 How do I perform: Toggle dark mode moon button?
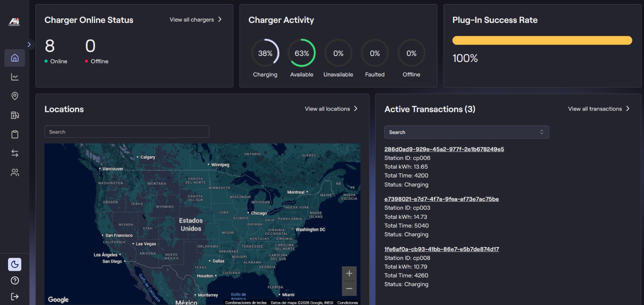click(14, 264)
